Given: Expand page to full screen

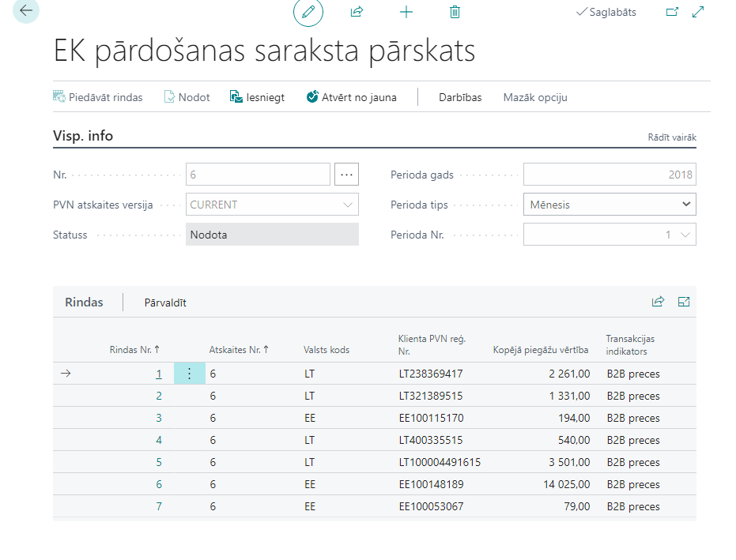Looking at the screenshot, I should click(x=698, y=12).
